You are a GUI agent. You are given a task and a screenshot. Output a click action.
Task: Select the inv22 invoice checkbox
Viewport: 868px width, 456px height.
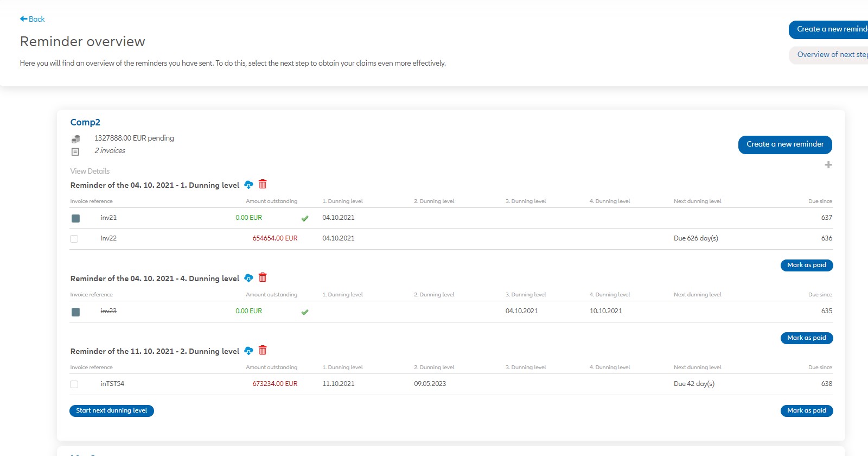pyautogui.click(x=74, y=239)
